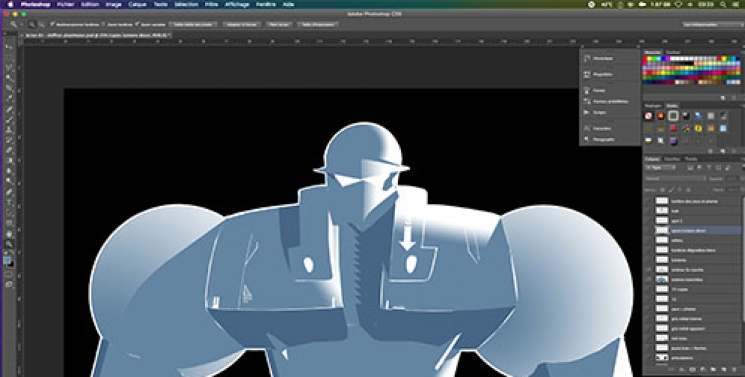Viewport: 745px width, 377px height.
Task: Hide the 'ombres 2e couche' layer
Action: (649, 270)
